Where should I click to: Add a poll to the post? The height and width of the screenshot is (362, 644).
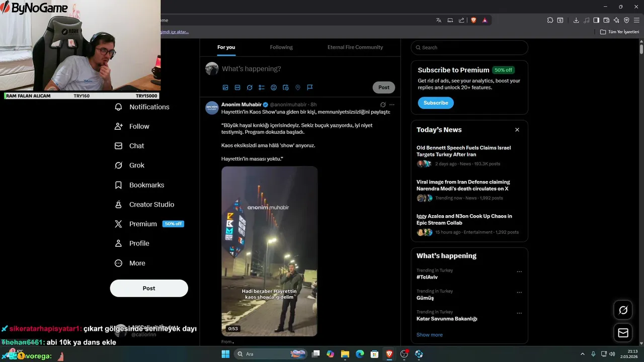coord(262,87)
